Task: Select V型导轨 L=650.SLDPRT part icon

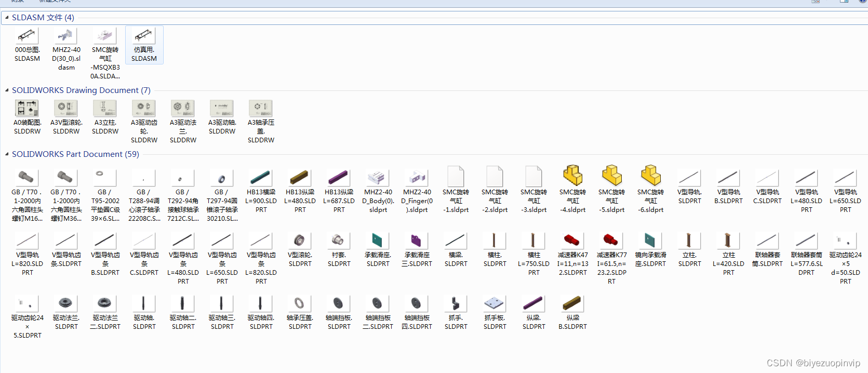Action: click(845, 177)
